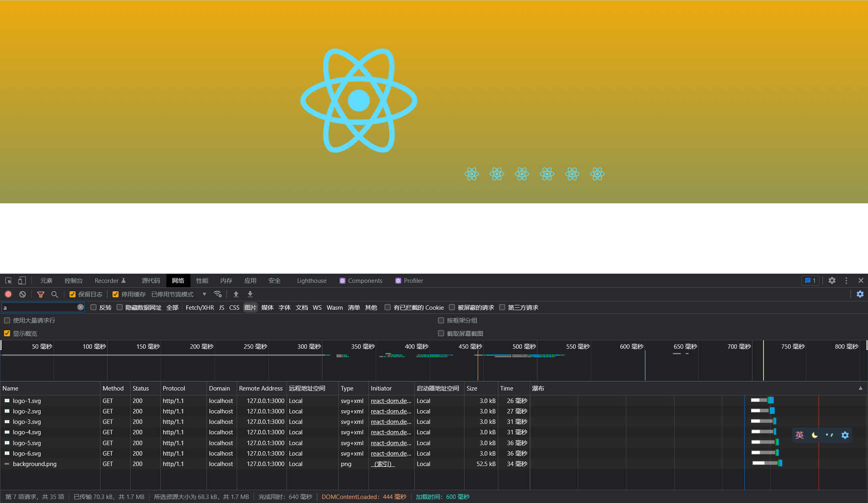Filter requests by Fetch/XHR

coord(200,307)
